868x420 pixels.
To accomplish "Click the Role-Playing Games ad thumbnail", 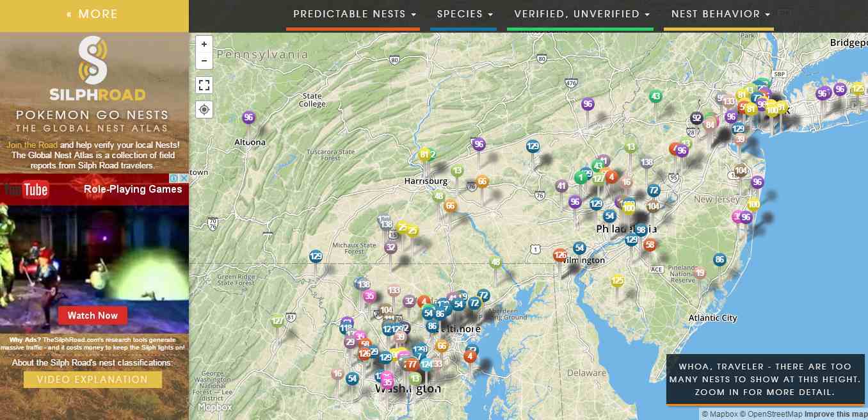I will (x=94, y=254).
